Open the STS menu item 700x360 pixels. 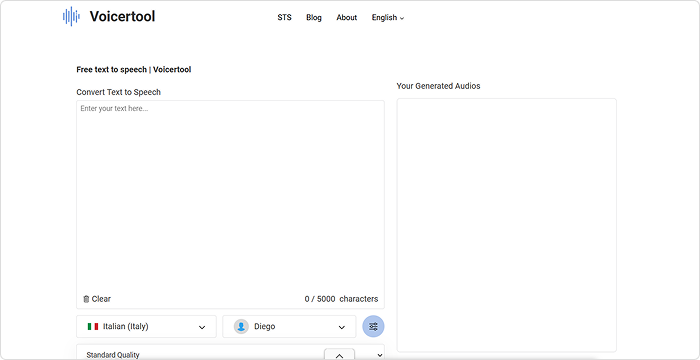284,17
